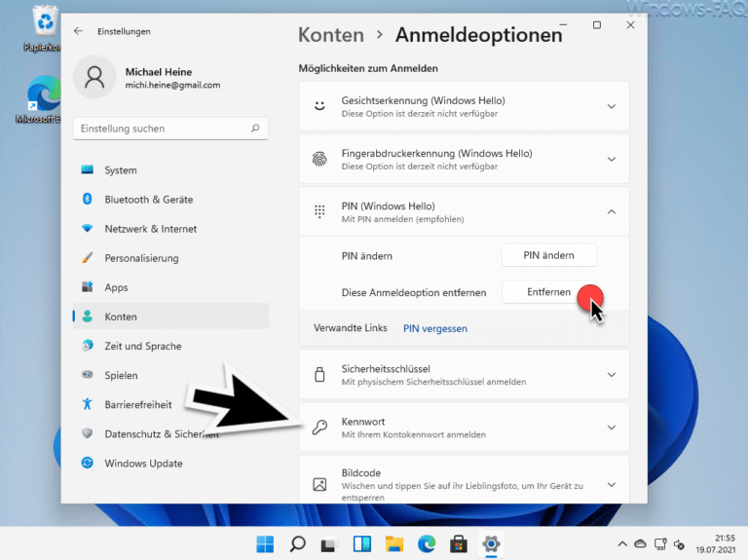Screen dimensions: 748x560
Task: Open Zeit und Sprache category
Action: click(x=171, y=346)
